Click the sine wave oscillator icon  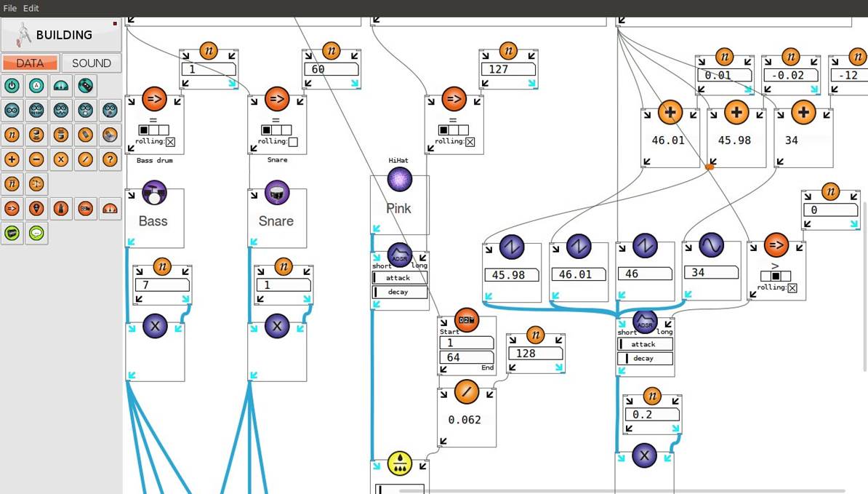[x=711, y=246]
